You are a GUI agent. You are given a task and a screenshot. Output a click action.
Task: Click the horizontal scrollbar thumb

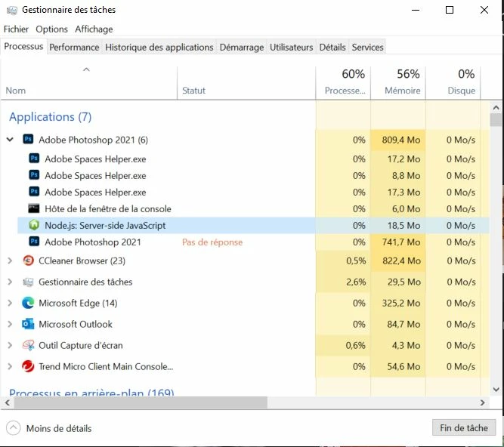(140, 402)
